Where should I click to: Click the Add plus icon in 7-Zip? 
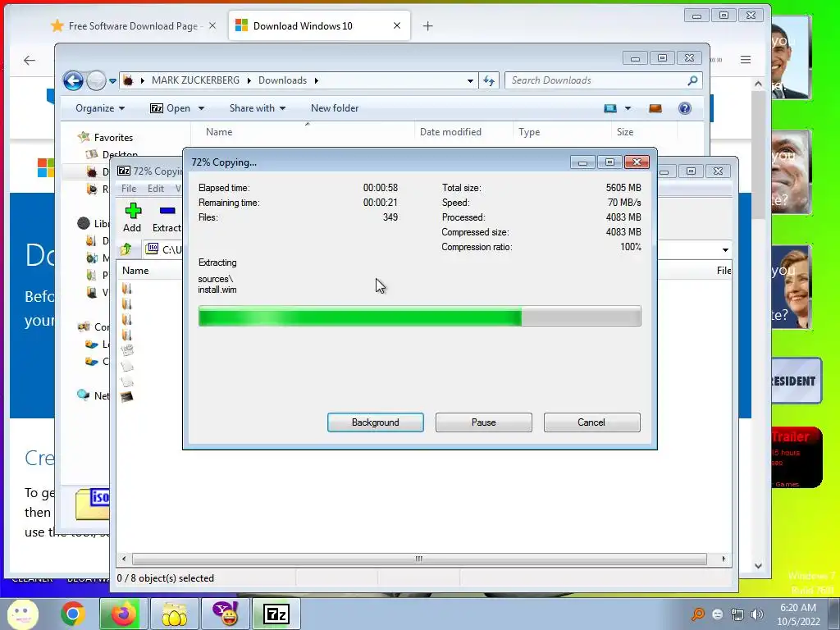(133, 211)
